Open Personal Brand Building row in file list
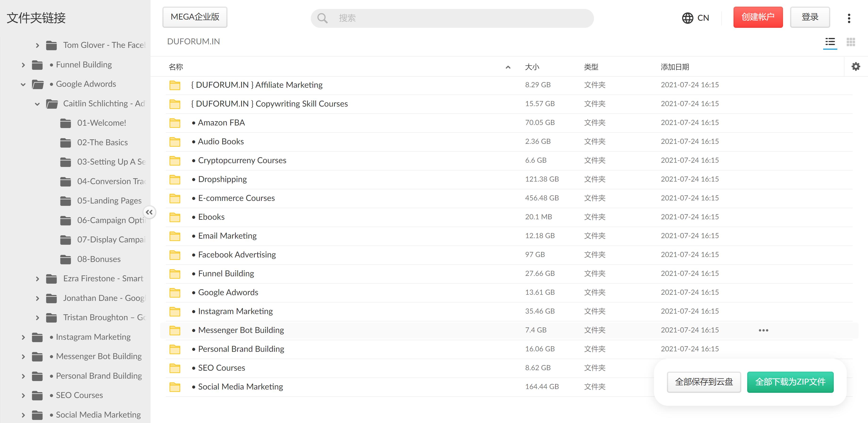The width and height of the screenshot is (868, 423). (x=509, y=349)
